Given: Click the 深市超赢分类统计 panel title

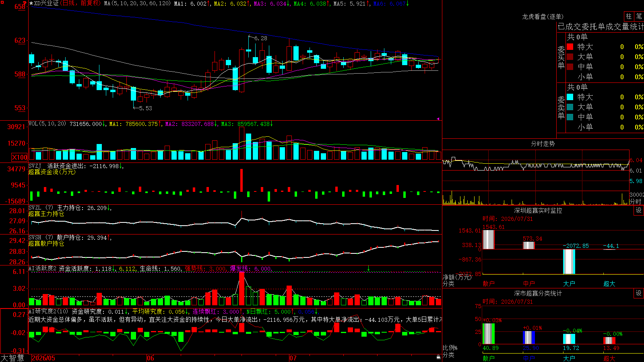Looking at the screenshot, I should (x=538, y=293).
